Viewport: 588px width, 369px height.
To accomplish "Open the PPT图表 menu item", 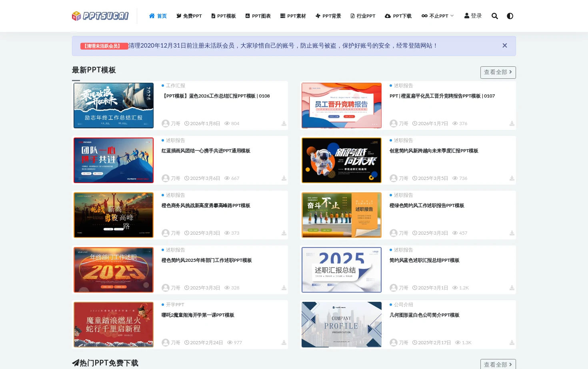I will [258, 16].
